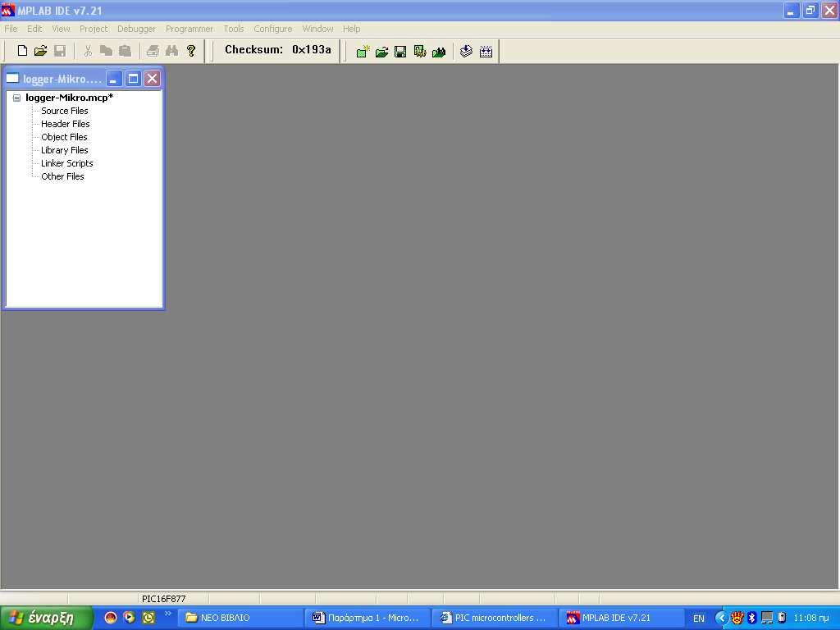Open the Edit menu
The height and width of the screenshot is (630, 840).
pyautogui.click(x=34, y=29)
